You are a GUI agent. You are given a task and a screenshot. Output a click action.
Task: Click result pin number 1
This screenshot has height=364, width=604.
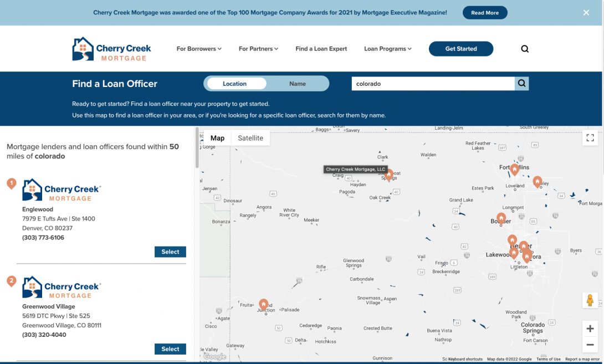click(12, 183)
